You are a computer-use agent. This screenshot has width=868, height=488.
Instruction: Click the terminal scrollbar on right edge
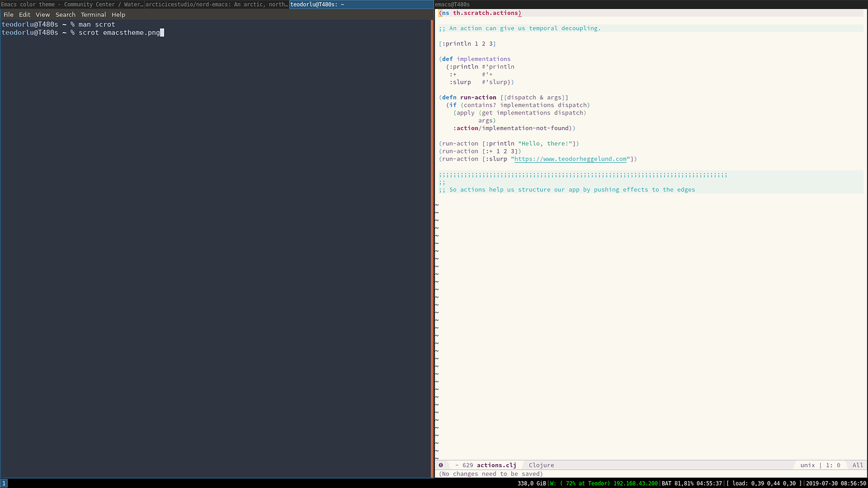(431, 248)
